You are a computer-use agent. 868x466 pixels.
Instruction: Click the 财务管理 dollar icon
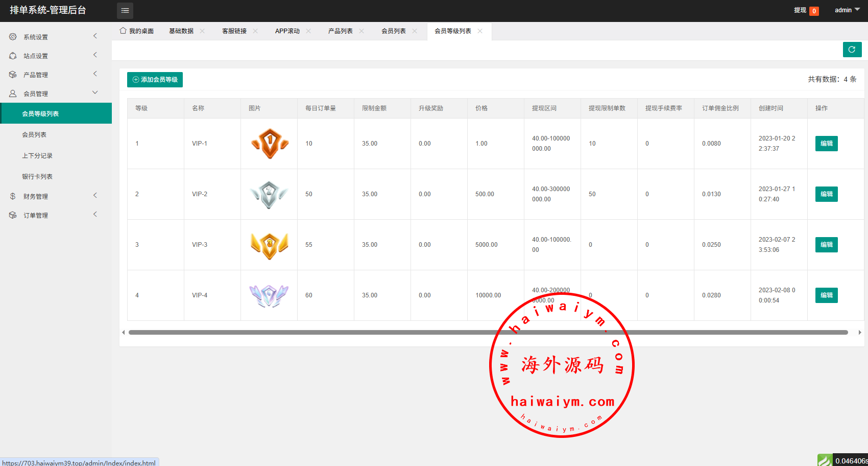(13, 196)
